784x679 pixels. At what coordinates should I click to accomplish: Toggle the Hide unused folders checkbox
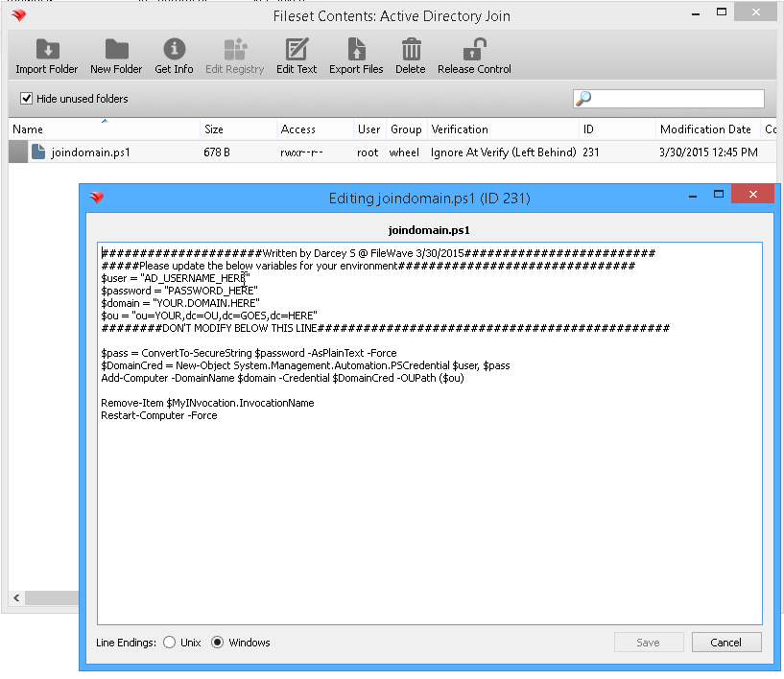(x=26, y=99)
